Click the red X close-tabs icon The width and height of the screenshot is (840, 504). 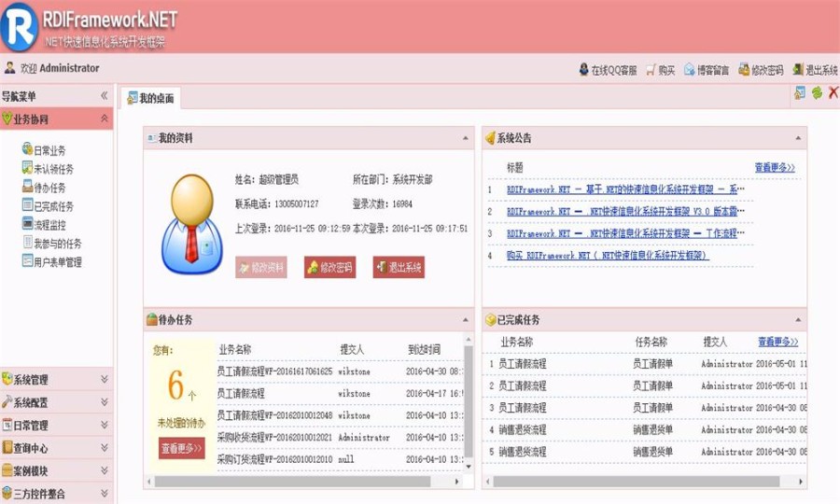833,92
